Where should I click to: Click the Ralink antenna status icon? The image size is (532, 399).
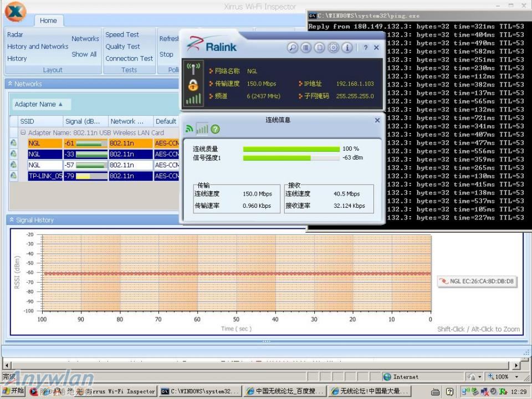193,69
